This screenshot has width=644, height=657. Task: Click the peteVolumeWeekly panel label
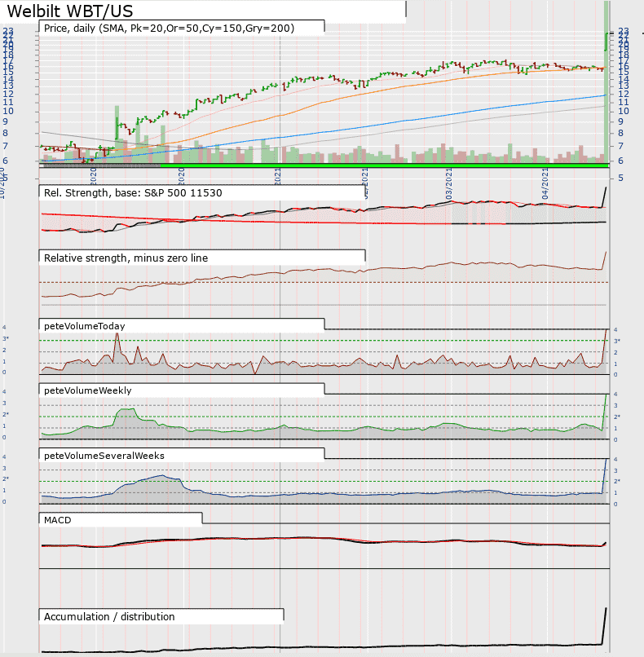pos(87,390)
